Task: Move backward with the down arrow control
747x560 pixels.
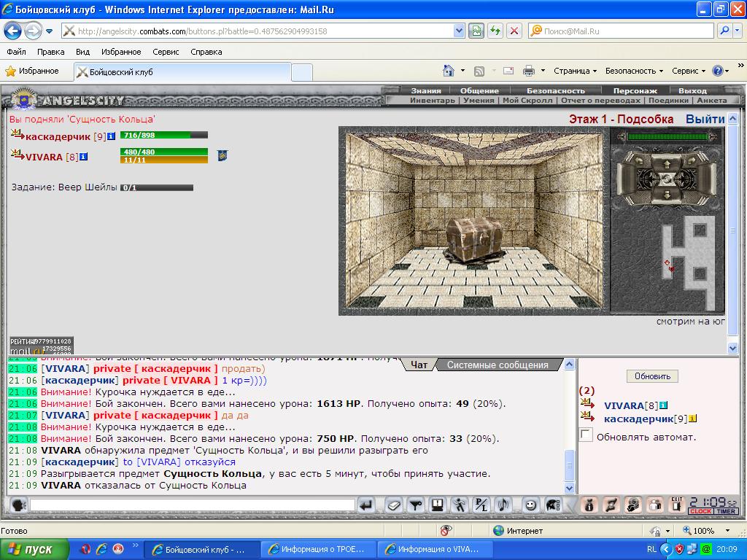Action: pyautogui.click(x=667, y=194)
